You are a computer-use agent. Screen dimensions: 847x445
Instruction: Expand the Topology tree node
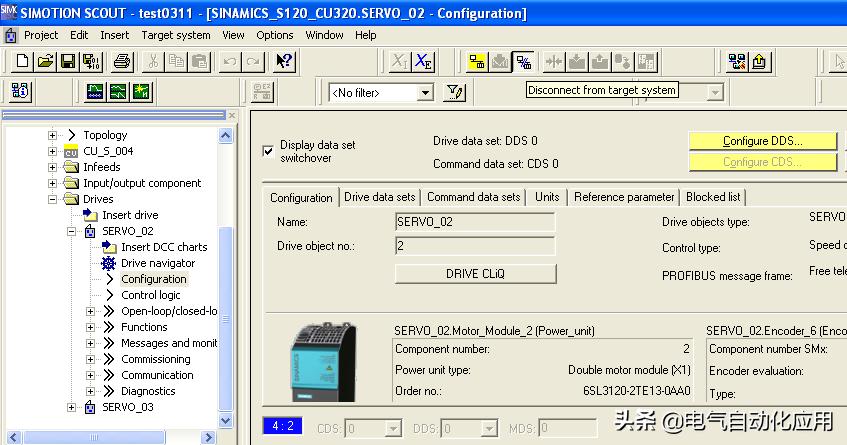[52, 135]
